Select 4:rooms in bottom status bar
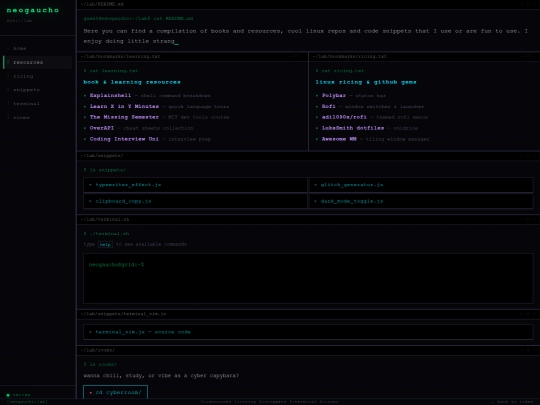Viewport: 540px width, 405px height. point(329,402)
